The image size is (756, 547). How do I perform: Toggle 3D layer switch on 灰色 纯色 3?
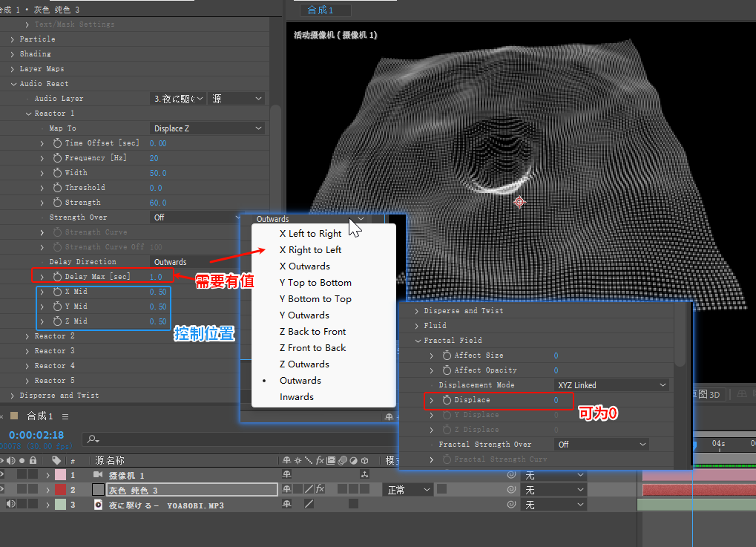point(364,489)
